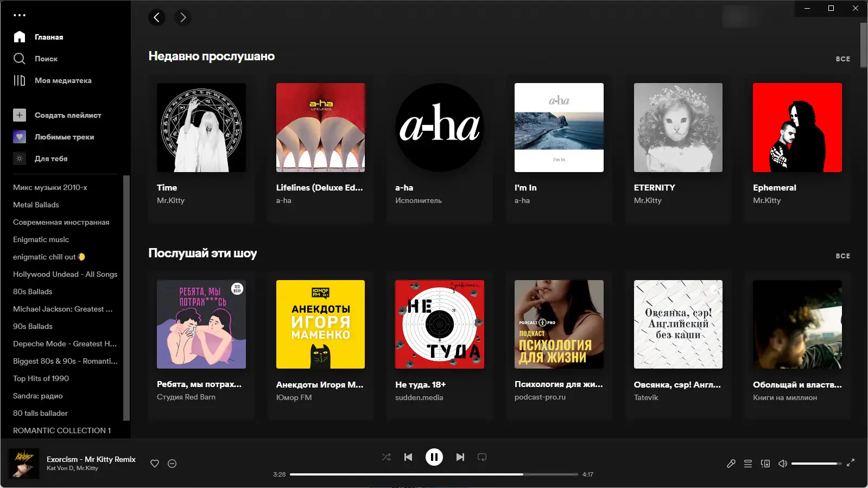
Task: Open the ROMANTIC COLLECTION 1 playlist
Action: click(62, 430)
